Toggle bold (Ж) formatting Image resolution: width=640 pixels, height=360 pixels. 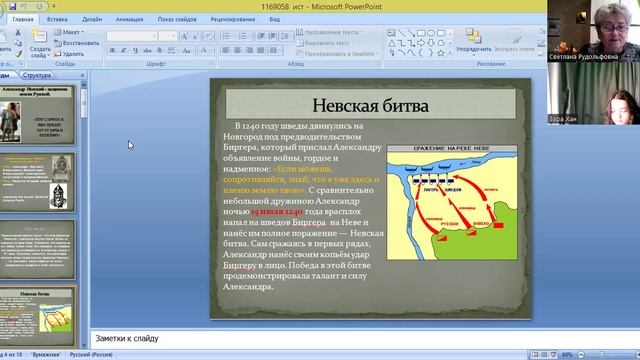tap(112, 50)
